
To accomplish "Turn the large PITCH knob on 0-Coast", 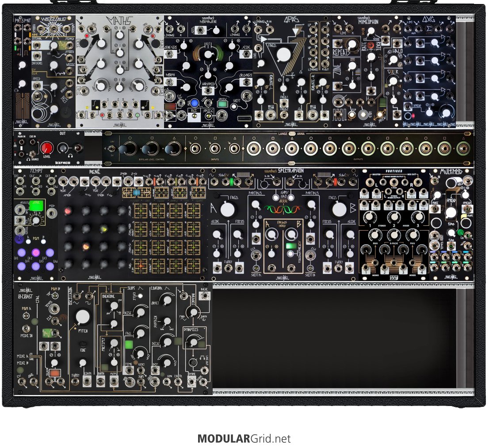I will tap(83, 316).
